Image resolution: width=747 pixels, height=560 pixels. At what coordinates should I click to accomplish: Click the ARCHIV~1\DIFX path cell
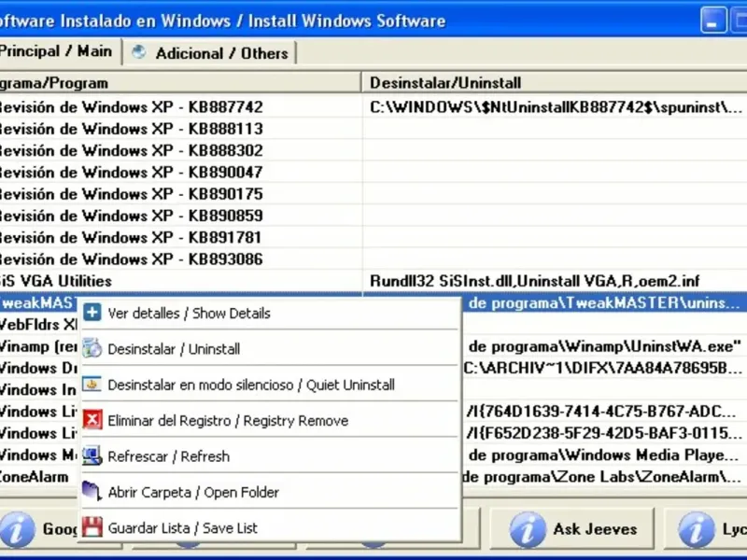coord(604,368)
